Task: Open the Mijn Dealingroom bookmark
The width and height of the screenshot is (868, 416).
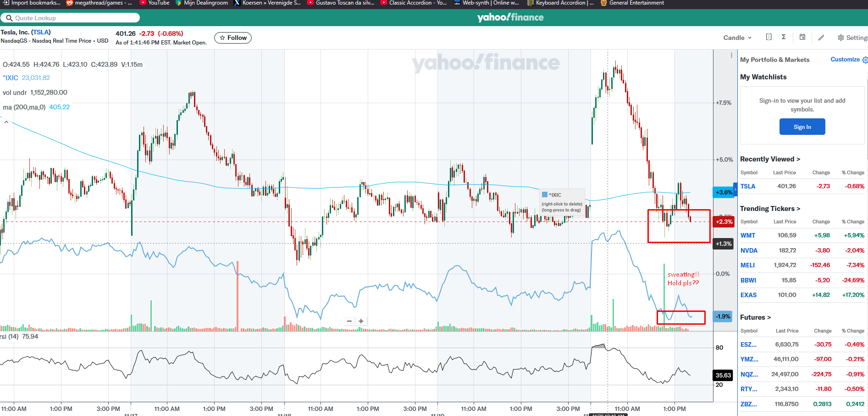Action: click(x=202, y=3)
